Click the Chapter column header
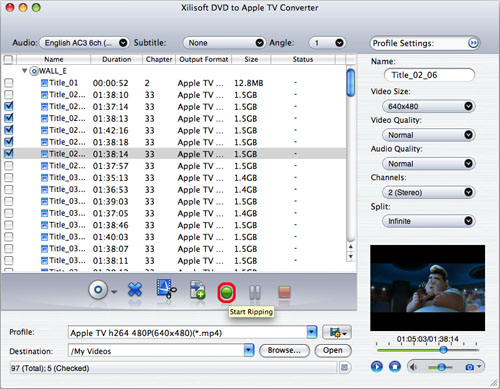 tap(159, 59)
